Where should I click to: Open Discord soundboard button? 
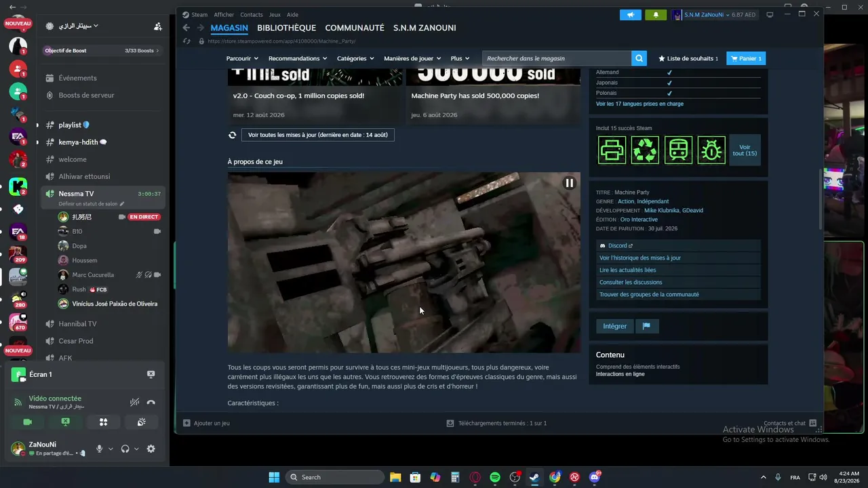point(141,422)
